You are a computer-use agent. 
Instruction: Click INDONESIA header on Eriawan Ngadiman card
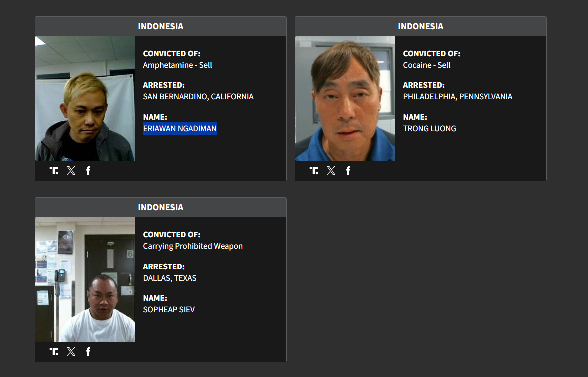tap(161, 26)
